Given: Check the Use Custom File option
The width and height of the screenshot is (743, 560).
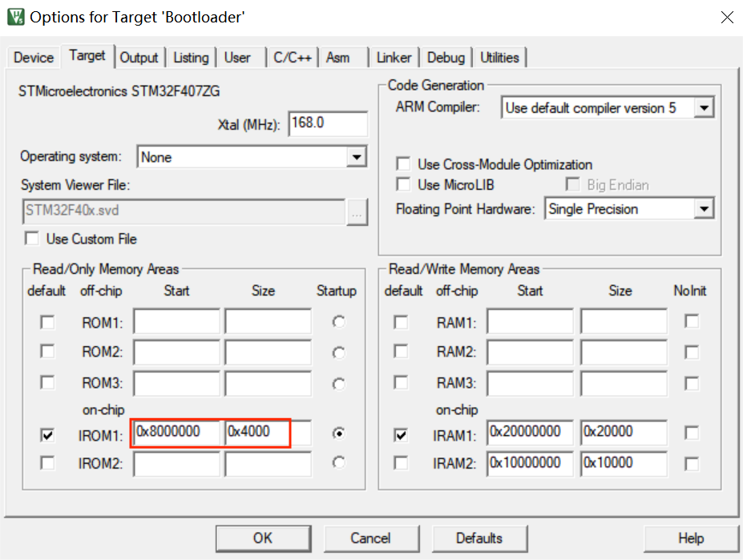Looking at the screenshot, I should 33,239.
